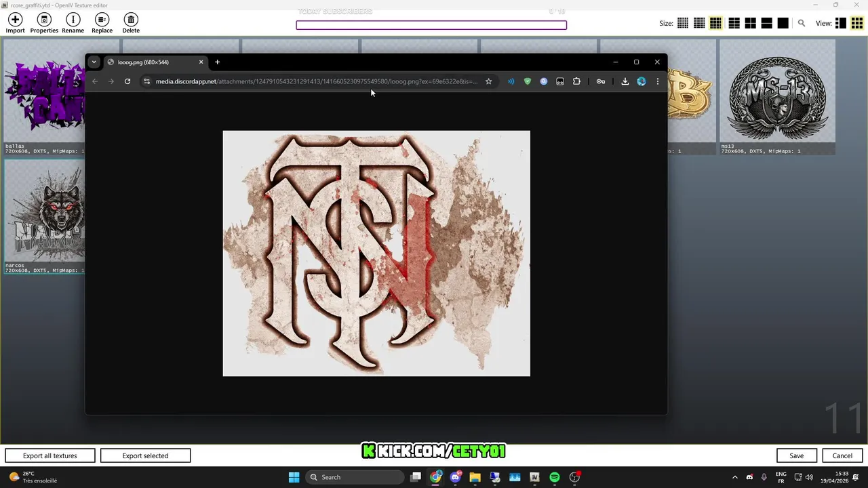Select the ballas texture thumbnail

(x=45, y=96)
